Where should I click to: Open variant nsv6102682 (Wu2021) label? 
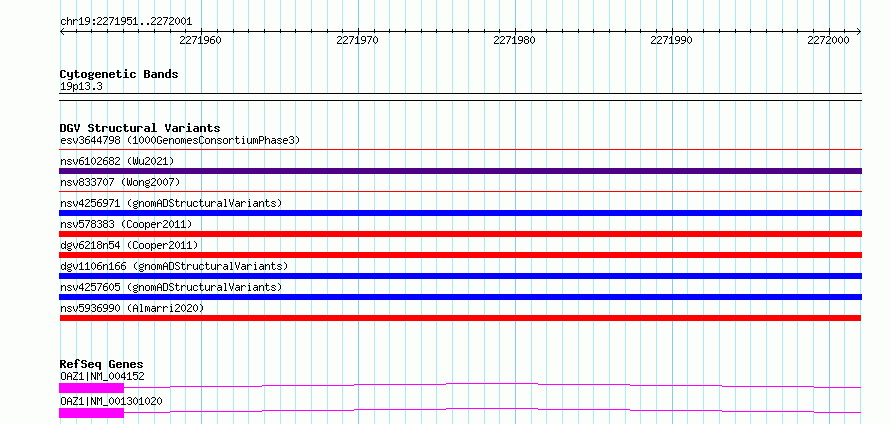117,161
